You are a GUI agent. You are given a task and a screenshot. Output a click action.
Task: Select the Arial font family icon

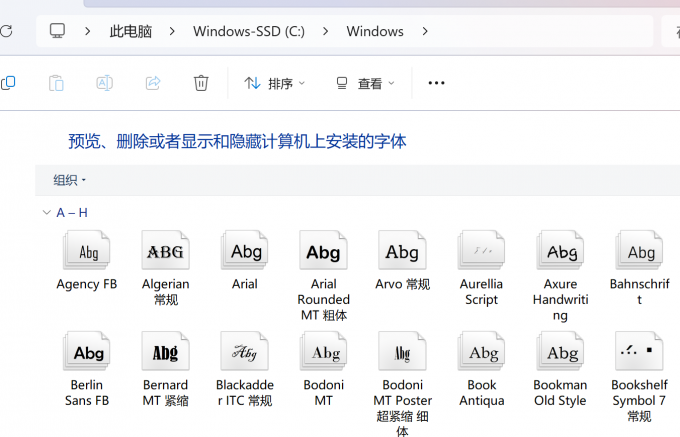coord(245,250)
